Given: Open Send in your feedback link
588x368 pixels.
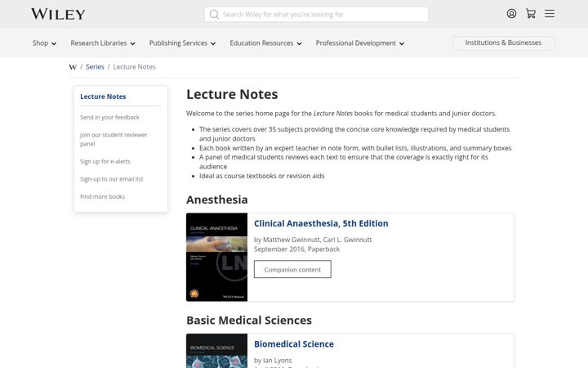Looking at the screenshot, I should (109, 117).
